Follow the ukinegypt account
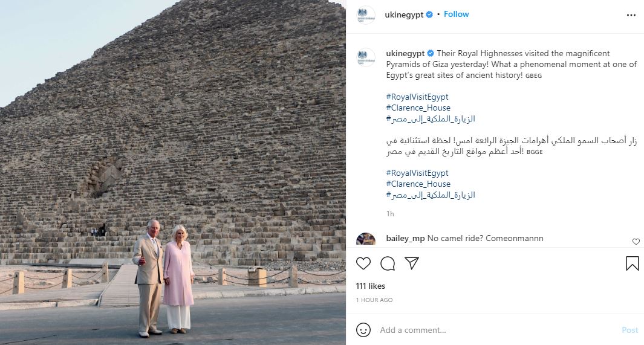Screen dimensions: 644x345 point(456,14)
